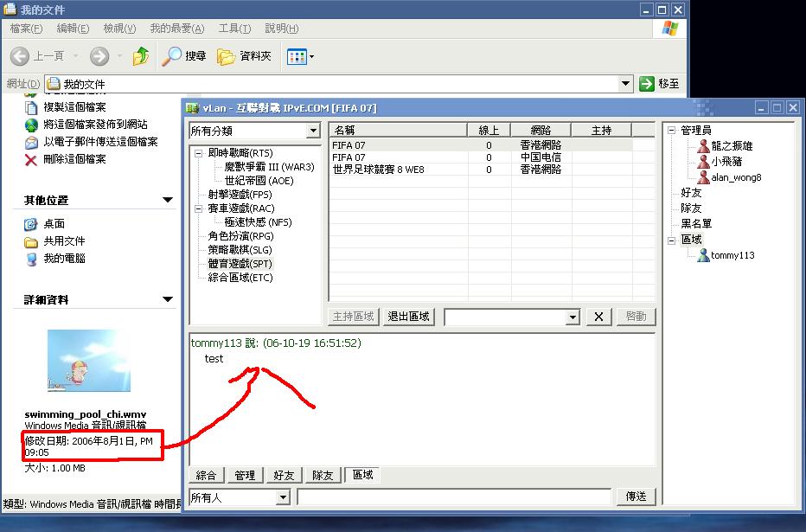
Task: Click the swimming_pool_chi.wmv video thumbnail
Action: [89, 361]
